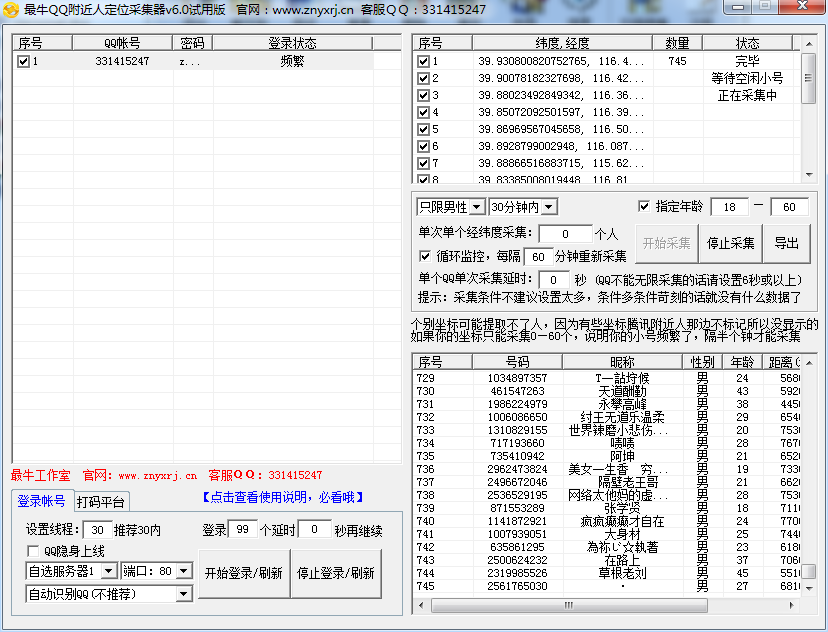The width and height of the screenshot is (828, 632).
Task: Click the app icon in the title bar
Action: coord(11,10)
